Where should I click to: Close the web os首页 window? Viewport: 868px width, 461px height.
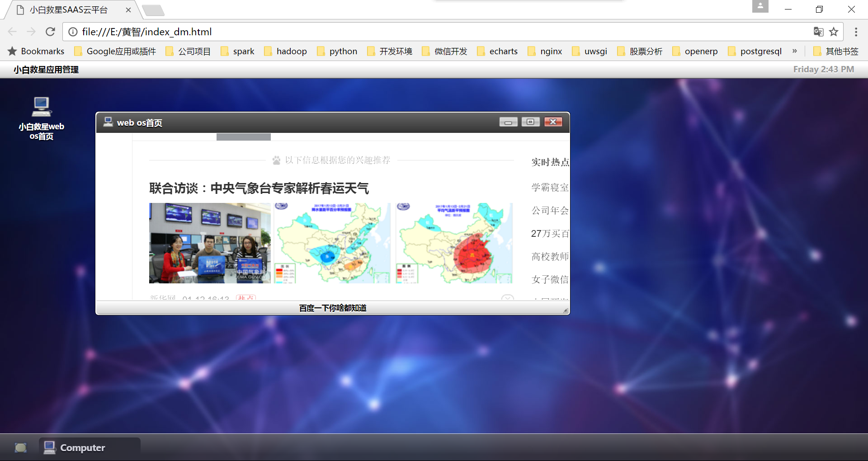tap(553, 122)
